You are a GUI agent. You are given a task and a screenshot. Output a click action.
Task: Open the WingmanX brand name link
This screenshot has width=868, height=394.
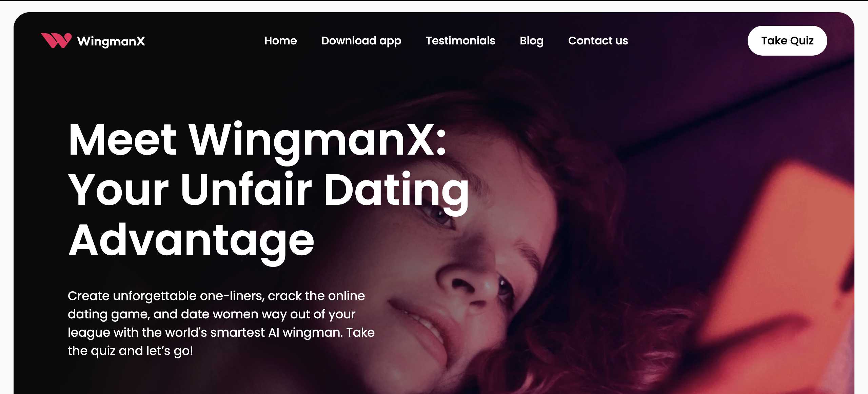(x=111, y=41)
